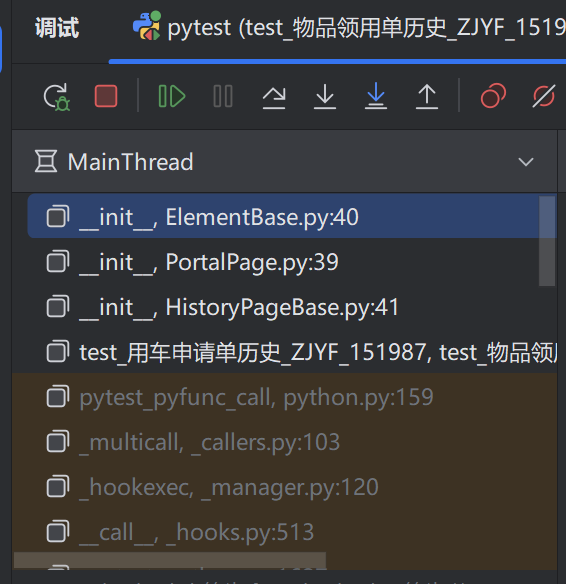This screenshot has height=584, width=566.
Task: Click frame icon next to _manager.py:120
Action: [x=58, y=487]
